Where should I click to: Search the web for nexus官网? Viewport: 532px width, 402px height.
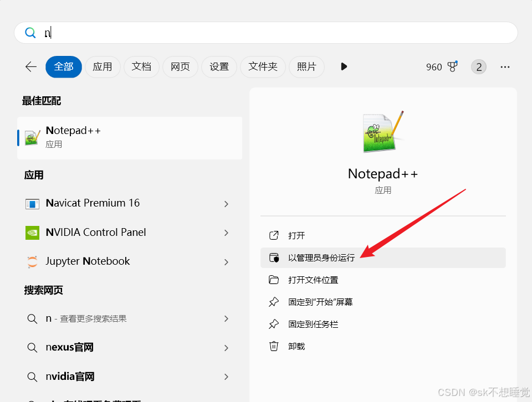[x=130, y=347]
